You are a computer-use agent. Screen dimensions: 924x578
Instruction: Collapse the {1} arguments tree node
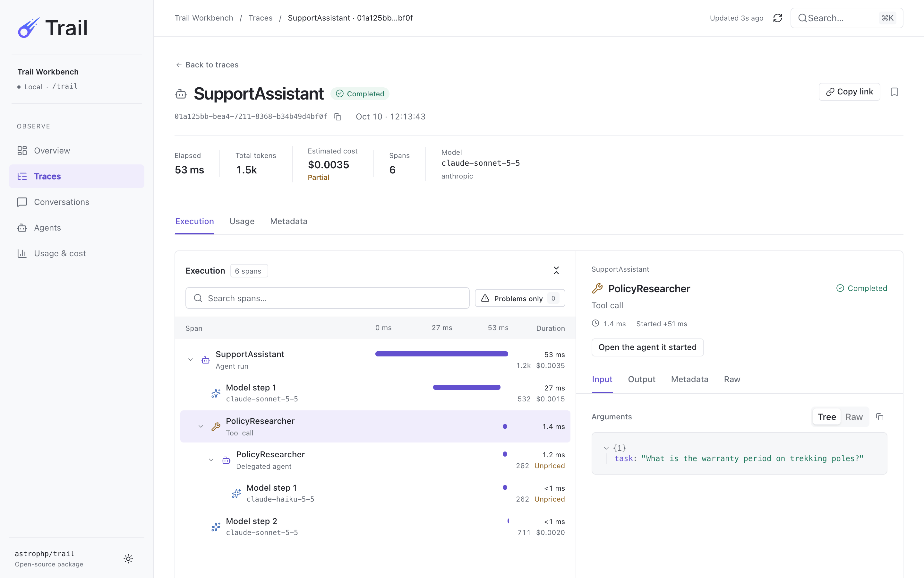pyautogui.click(x=606, y=448)
